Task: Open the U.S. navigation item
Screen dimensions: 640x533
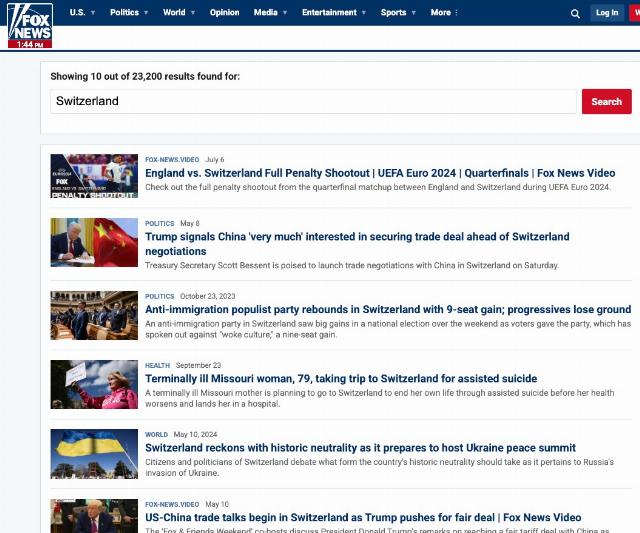Action: coord(78,12)
